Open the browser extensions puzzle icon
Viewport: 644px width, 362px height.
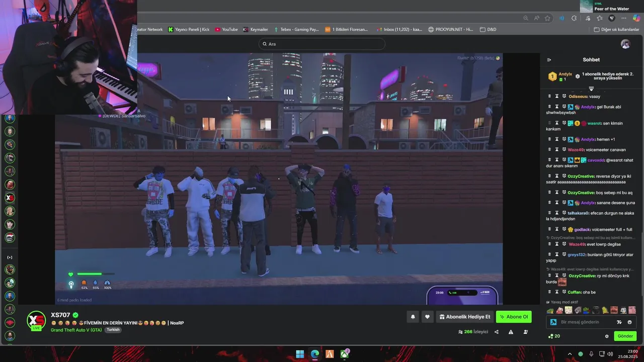[x=574, y=18]
